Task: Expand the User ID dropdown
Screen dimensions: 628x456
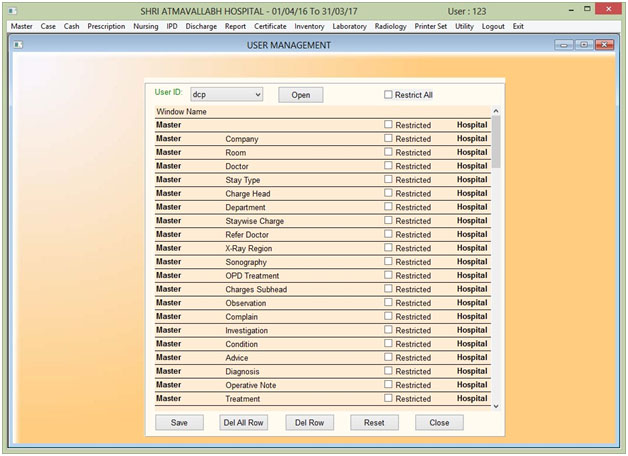Action: coord(257,95)
